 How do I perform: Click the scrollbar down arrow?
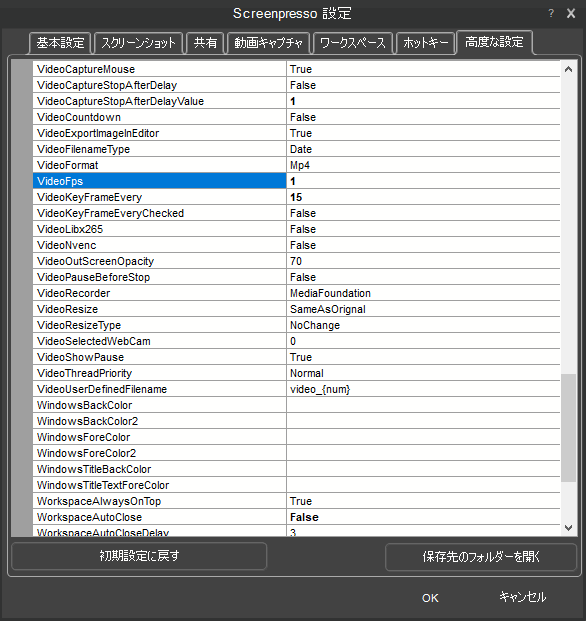(x=568, y=528)
